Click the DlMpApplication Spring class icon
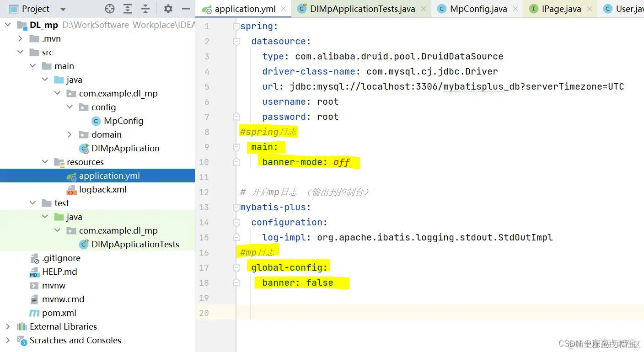This screenshot has width=644, height=352. click(x=84, y=149)
